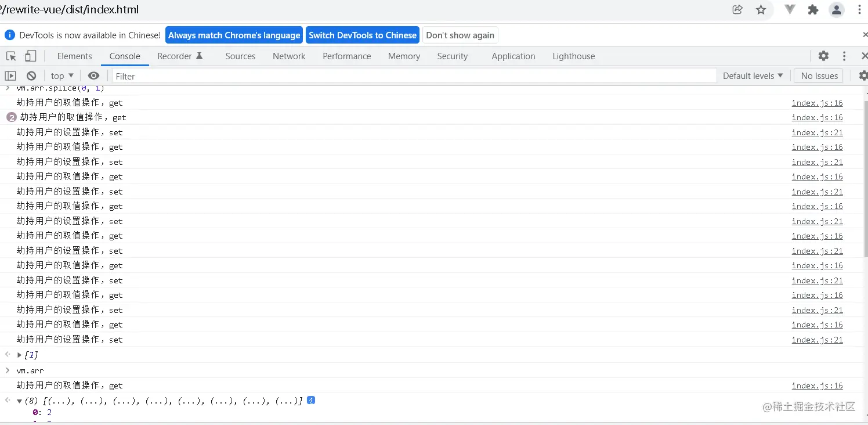Open DevTools settings gear
Viewport: 868px width, 425px height.
823,56
